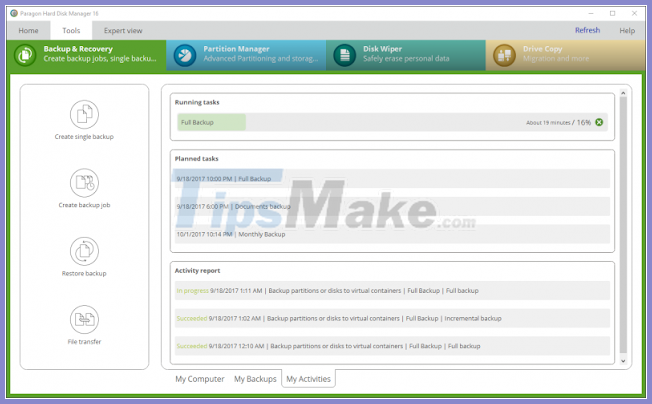This screenshot has height=404, width=652.
Task: Select planned task 9/18/2017 10:00 PM Full Backup
Action: (x=392, y=179)
